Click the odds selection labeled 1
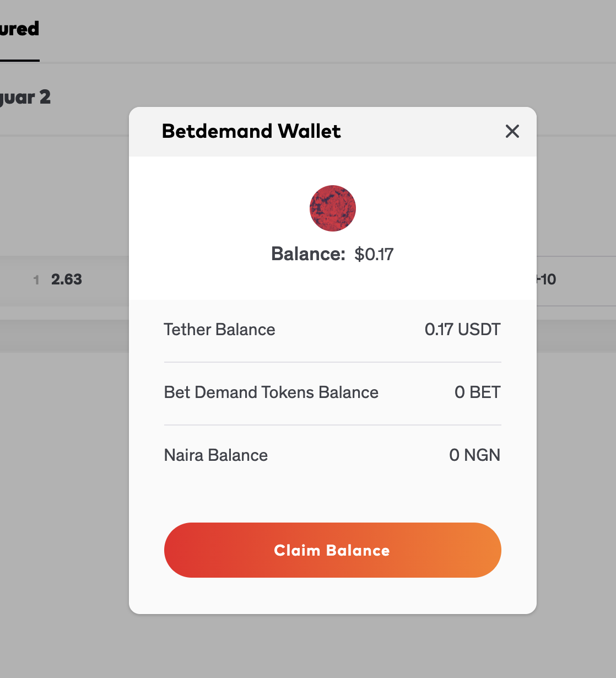The height and width of the screenshot is (678, 616). point(36,279)
